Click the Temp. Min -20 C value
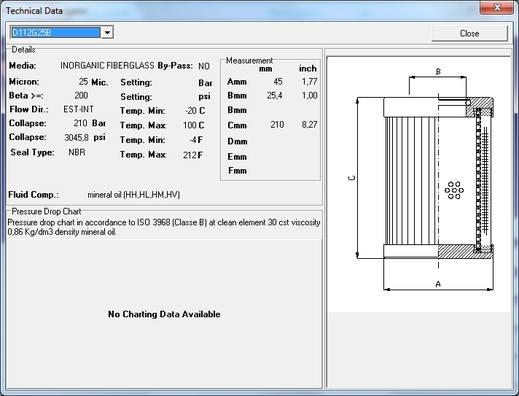 (x=191, y=111)
